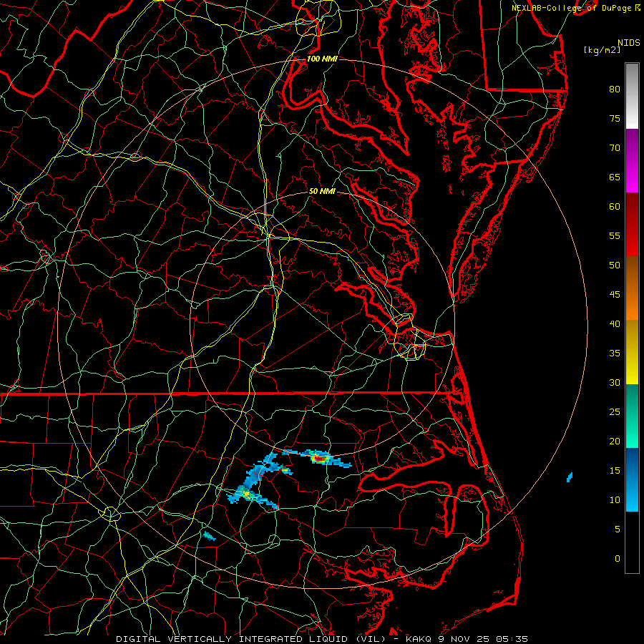Screen dimensions: 644x644
Task: Pick the blue segment of the color scale
Action: pos(632,479)
